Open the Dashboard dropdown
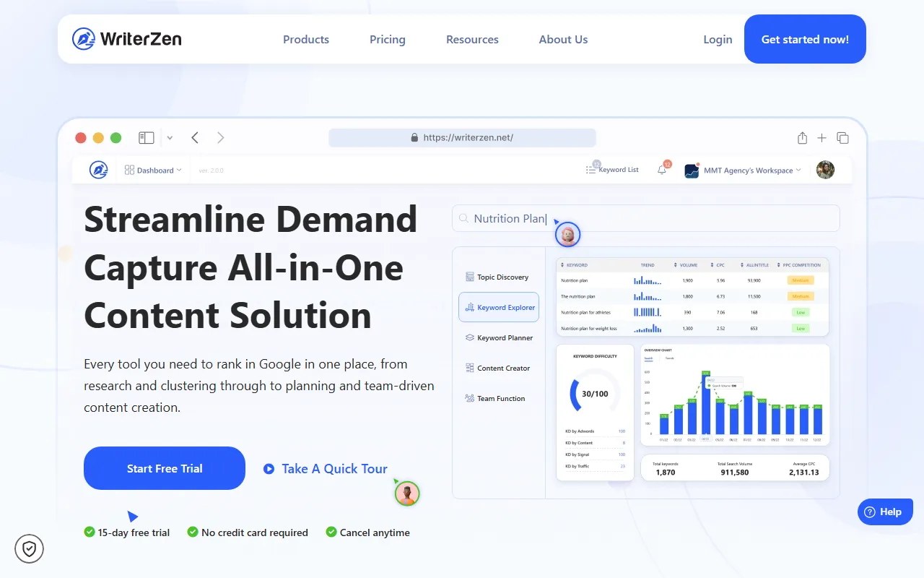Image resolution: width=924 pixels, height=578 pixels. coord(153,171)
